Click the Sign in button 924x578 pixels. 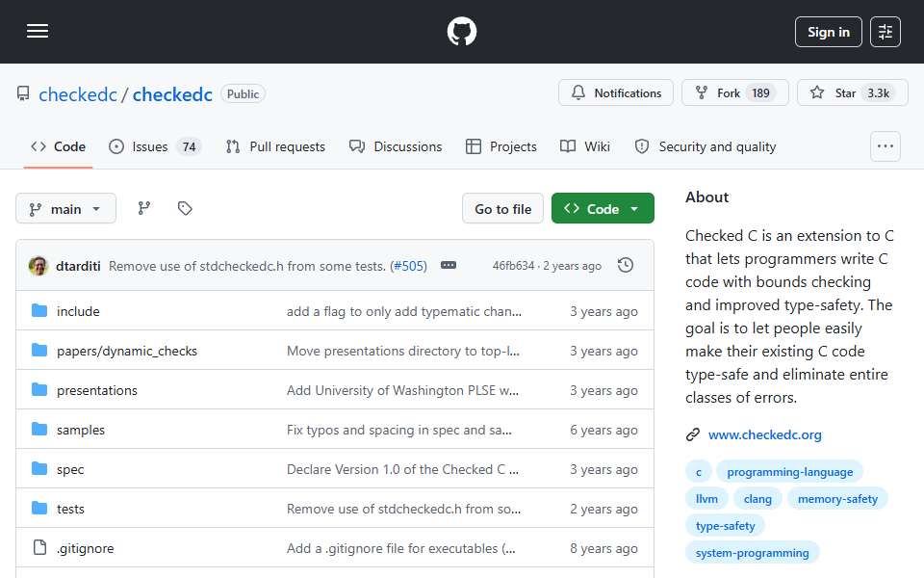coord(828,32)
